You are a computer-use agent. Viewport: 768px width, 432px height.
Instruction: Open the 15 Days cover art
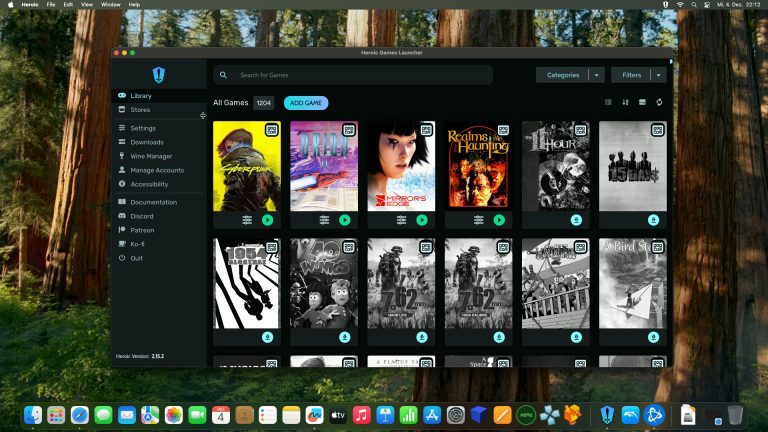point(633,167)
